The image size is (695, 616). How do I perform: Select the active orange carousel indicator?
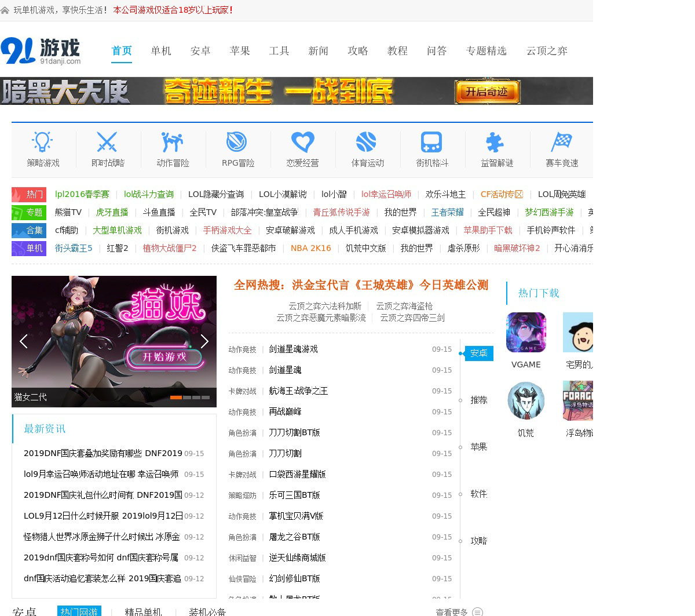tap(175, 398)
